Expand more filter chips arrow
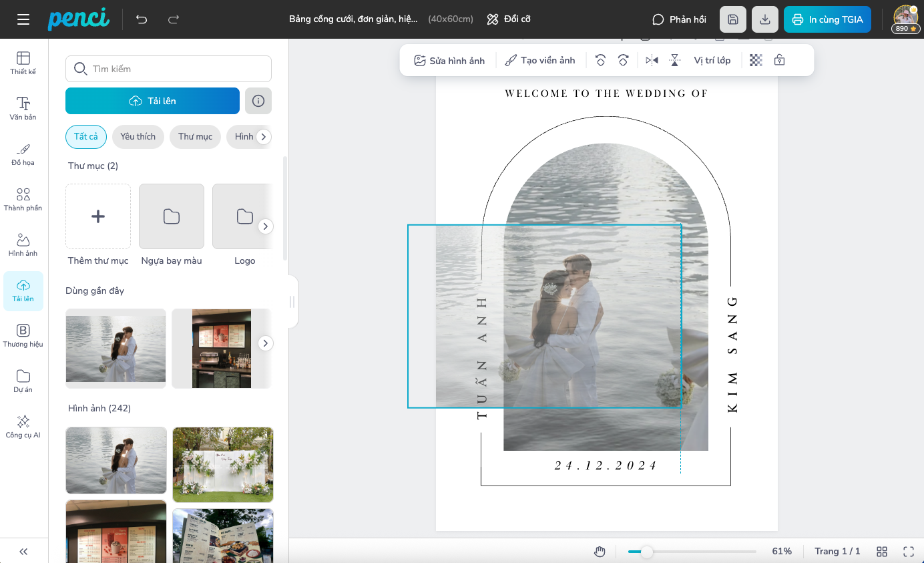Screen dimensions: 924x563 click(264, 136)
